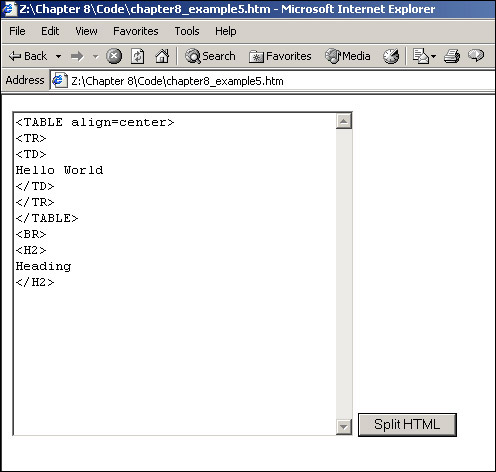Expand the Back history dropdown arrow
This screenshot has width=496, height=472.
(59, 56)
